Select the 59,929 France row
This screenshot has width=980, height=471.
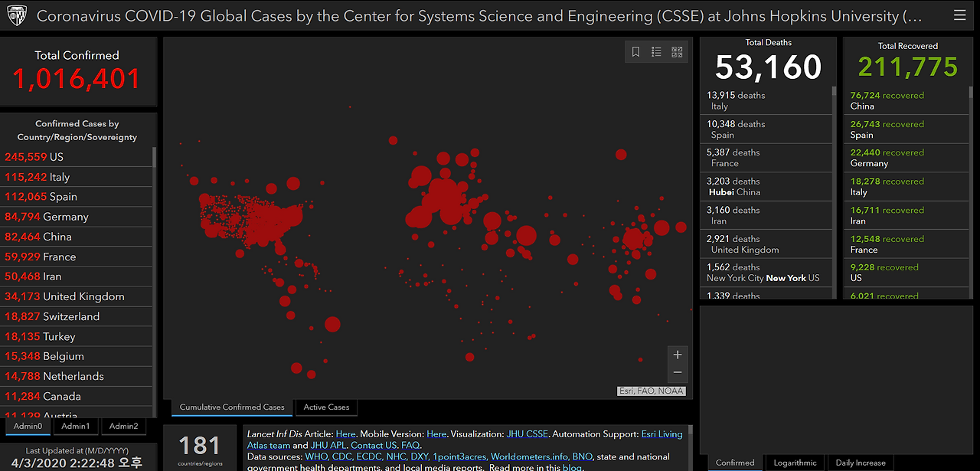point(77,257)
